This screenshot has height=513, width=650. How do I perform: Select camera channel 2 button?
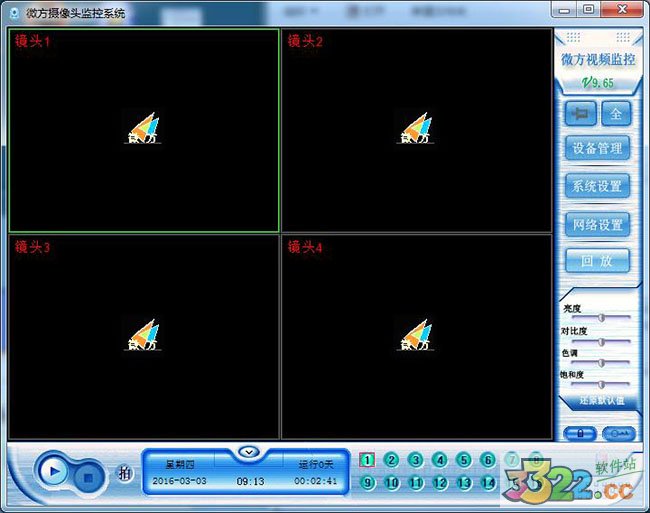[x=391, y=460]
